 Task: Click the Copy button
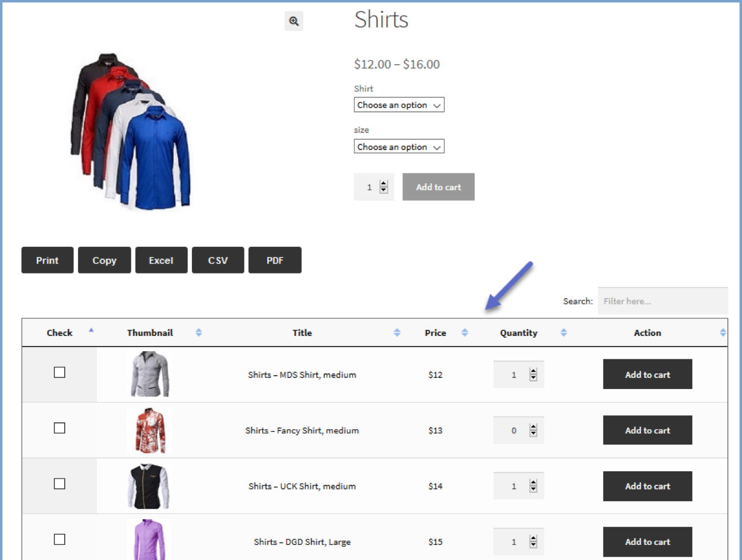pyautogui.click(x=104, y=260)
